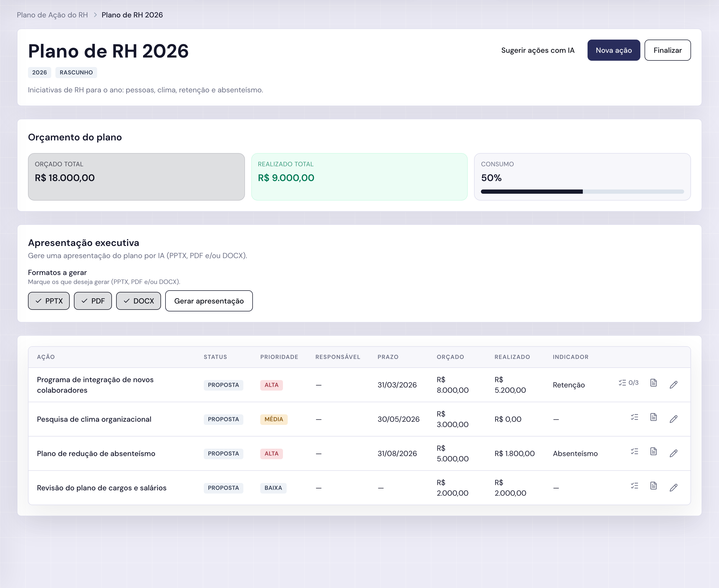Open document icon for Plano de redução de absenteísmo
Screen dimensions: 719x588
653,451
